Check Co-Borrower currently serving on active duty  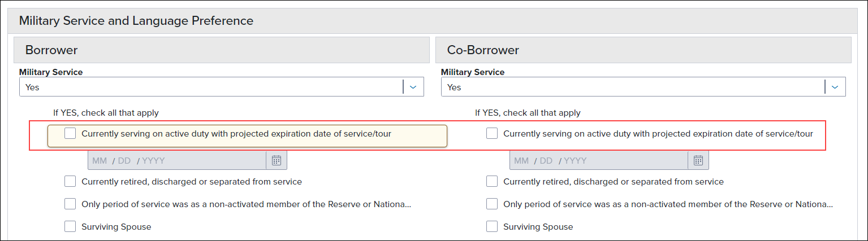pos(492,134)
